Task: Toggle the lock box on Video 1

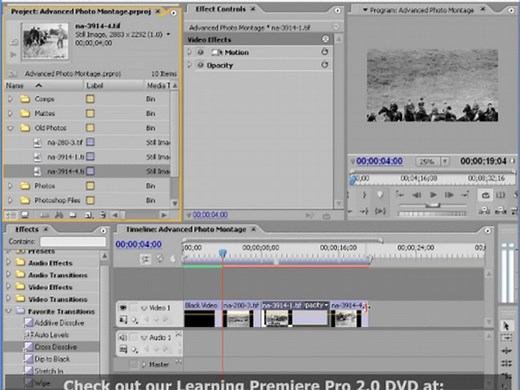Action: coord(134,308)
